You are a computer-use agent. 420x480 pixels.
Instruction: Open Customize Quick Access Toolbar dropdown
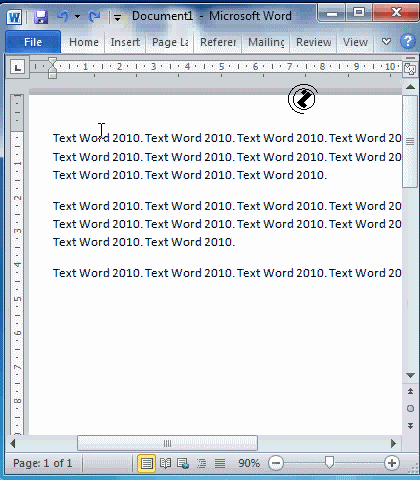[x=117, y=17]
